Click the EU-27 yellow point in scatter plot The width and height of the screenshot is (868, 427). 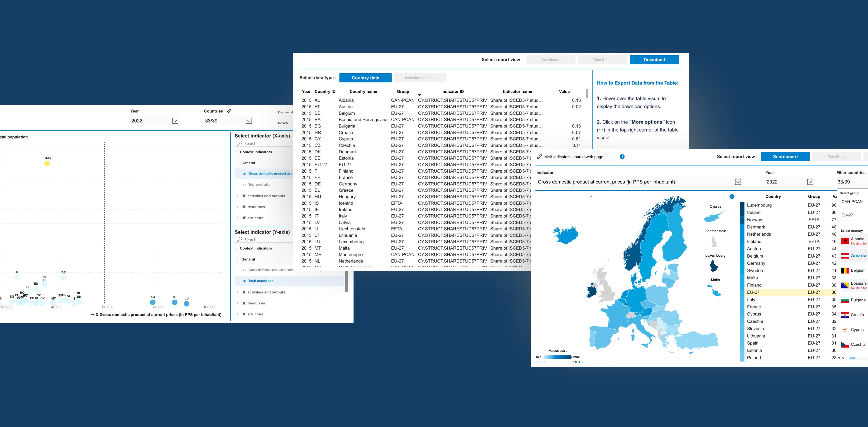click(47, 163)
